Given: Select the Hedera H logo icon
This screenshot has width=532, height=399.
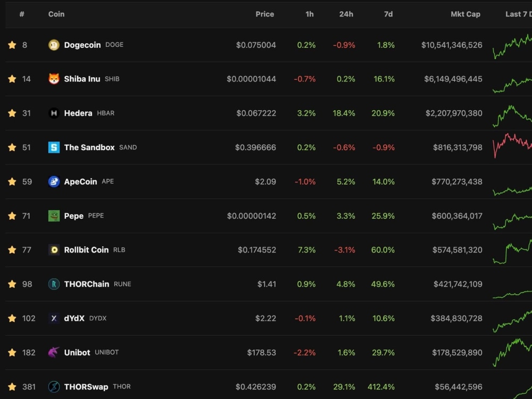Looking at the screenshot, I should (x=53, y=113).
